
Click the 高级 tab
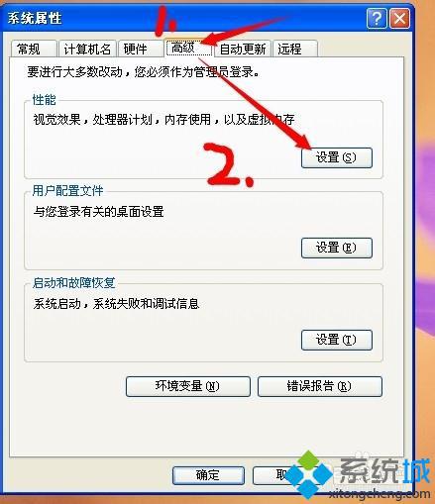[188, 48]
